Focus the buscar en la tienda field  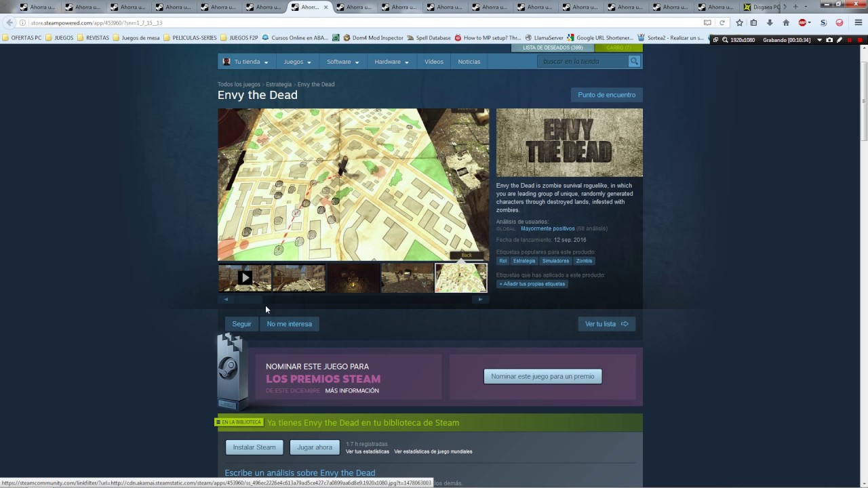[x=583, y=61]
